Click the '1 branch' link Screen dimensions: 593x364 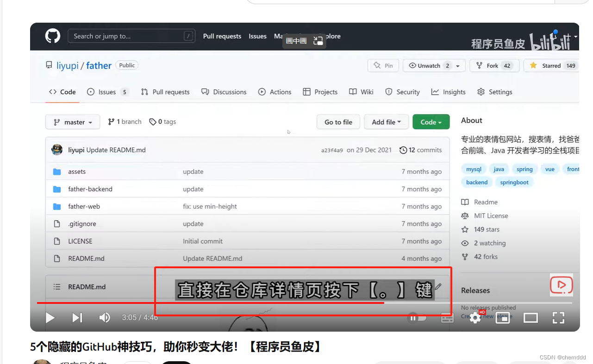[x=125, y=122]
